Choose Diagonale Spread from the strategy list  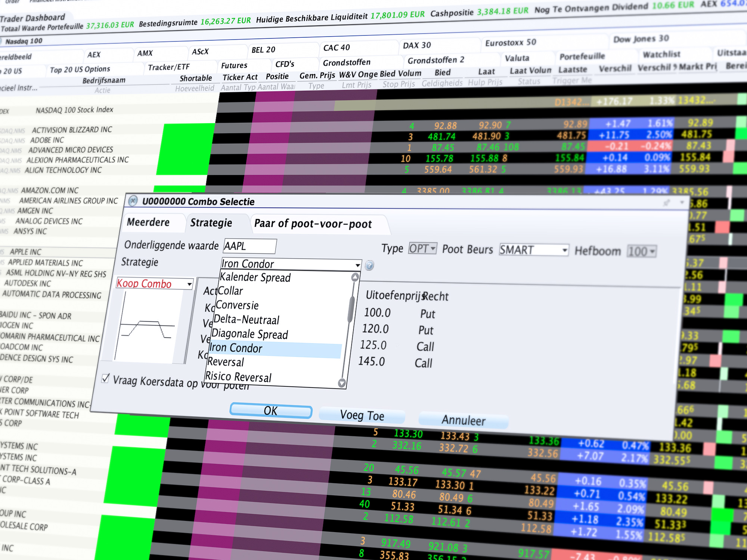(x=249, y=334)
